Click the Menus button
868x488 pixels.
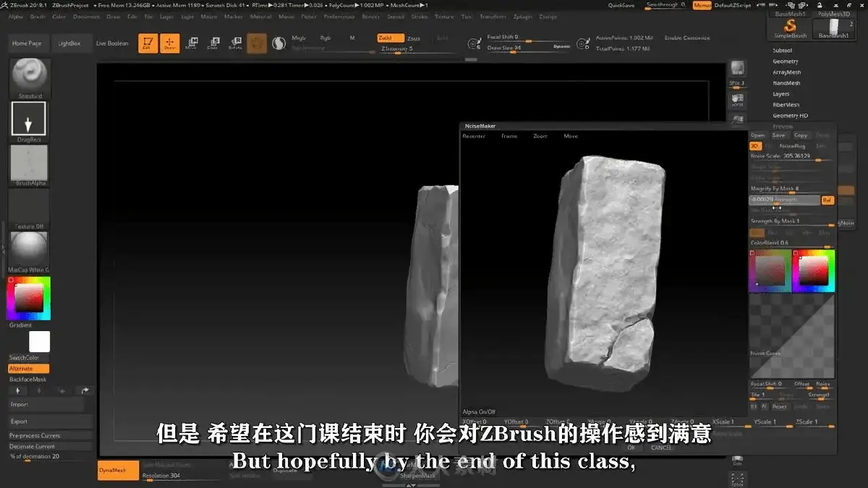[702, 5]
